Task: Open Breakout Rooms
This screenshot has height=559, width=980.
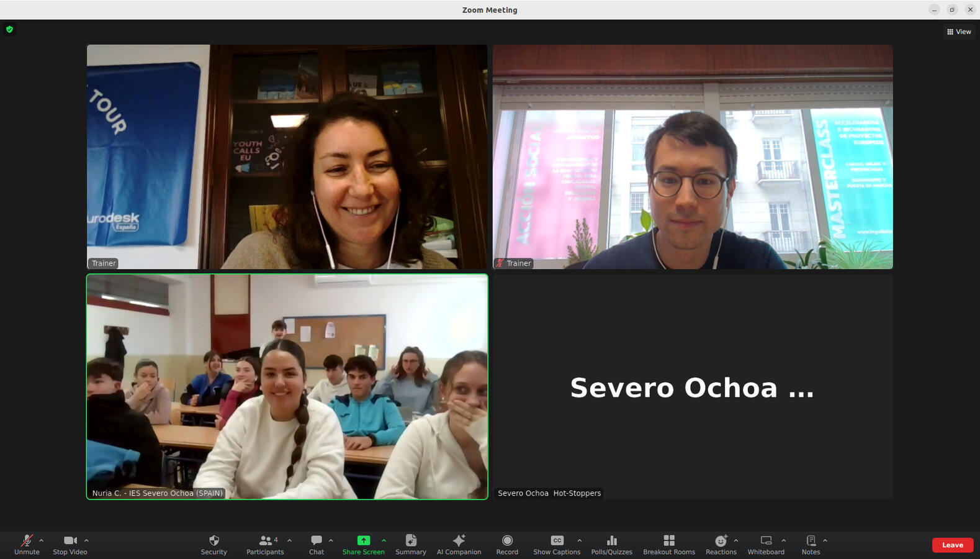Action: [x=668, y=544]
